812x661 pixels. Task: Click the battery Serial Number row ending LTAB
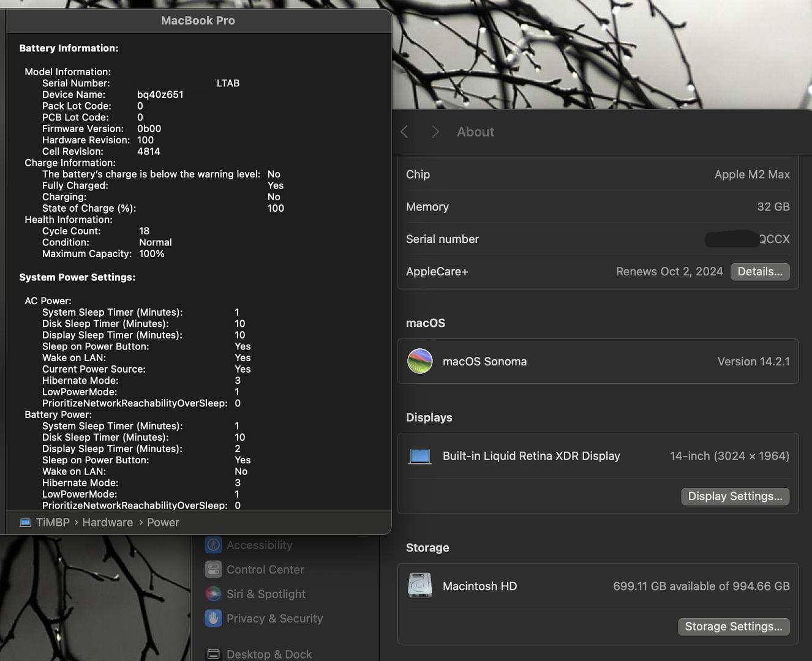[141, 83]
